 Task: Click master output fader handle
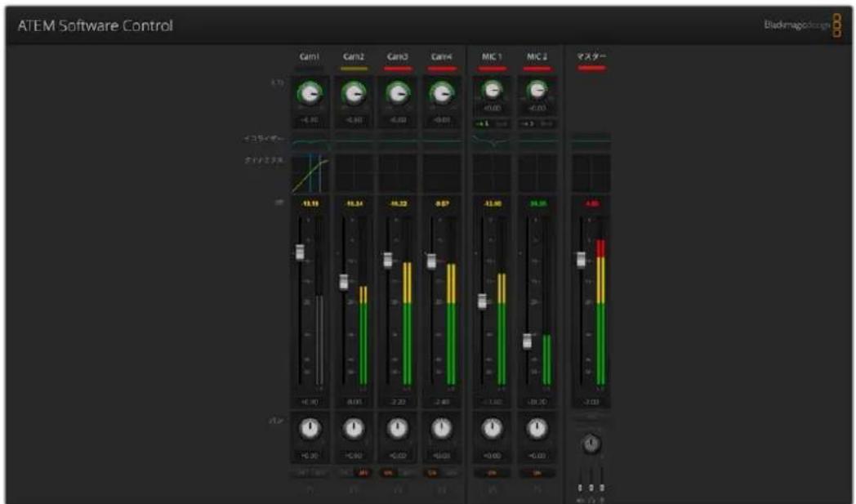(581, 260)
